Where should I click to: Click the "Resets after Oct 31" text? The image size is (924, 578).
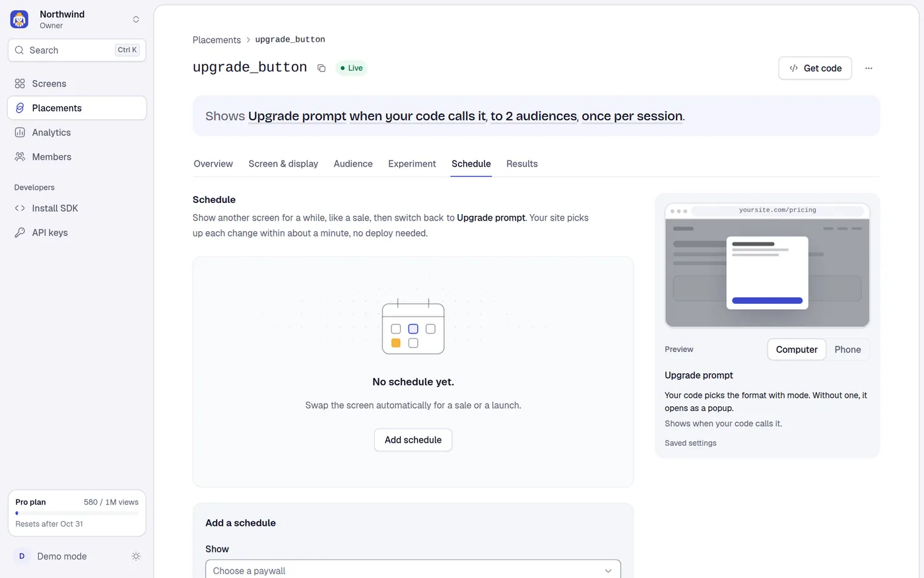click(49, 524)
